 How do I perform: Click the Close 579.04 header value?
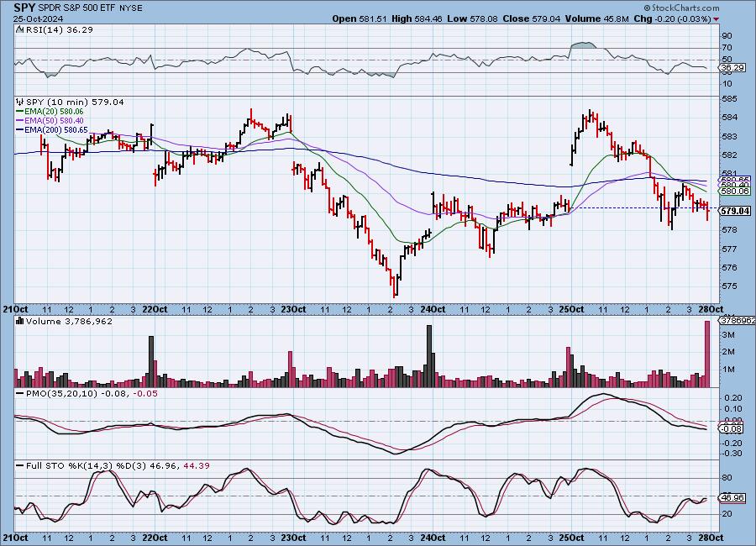pos(532,18)
